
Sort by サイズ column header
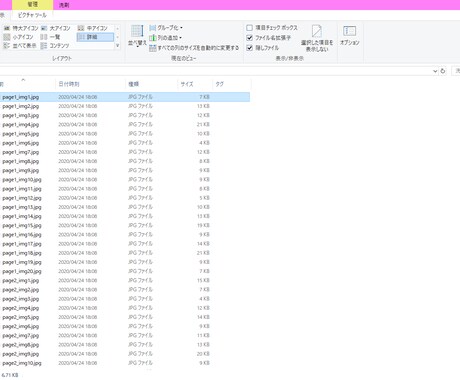195,84
